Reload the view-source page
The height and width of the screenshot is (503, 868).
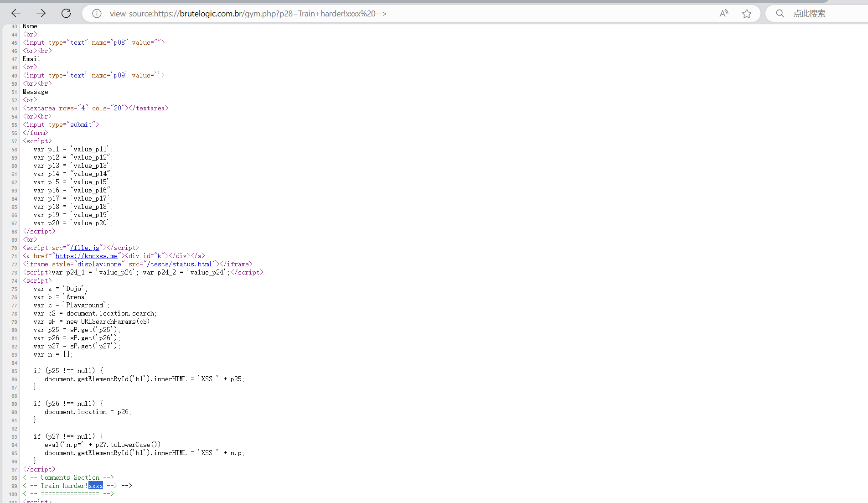[66, 14]
